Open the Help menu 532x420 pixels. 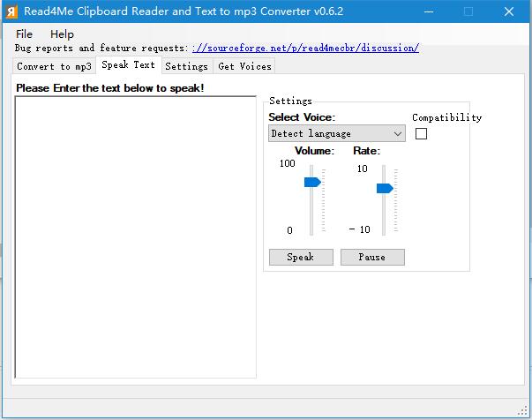coord(62,34)
